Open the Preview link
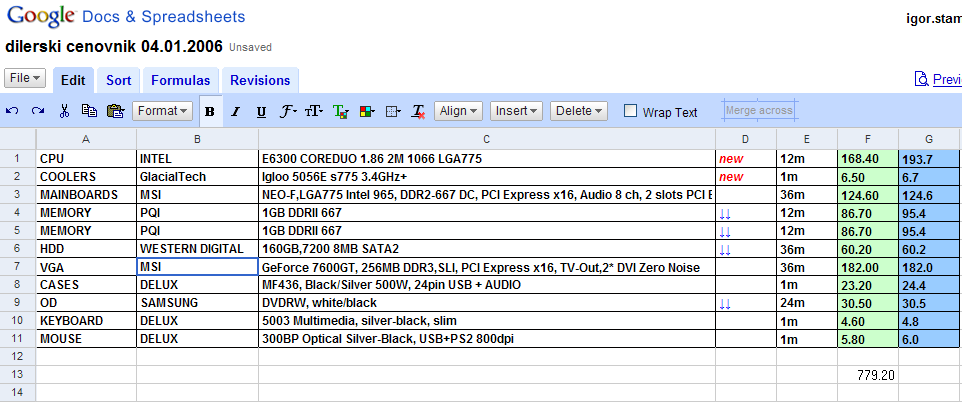This screenshot has height=402, width=962. coord(947,80)
